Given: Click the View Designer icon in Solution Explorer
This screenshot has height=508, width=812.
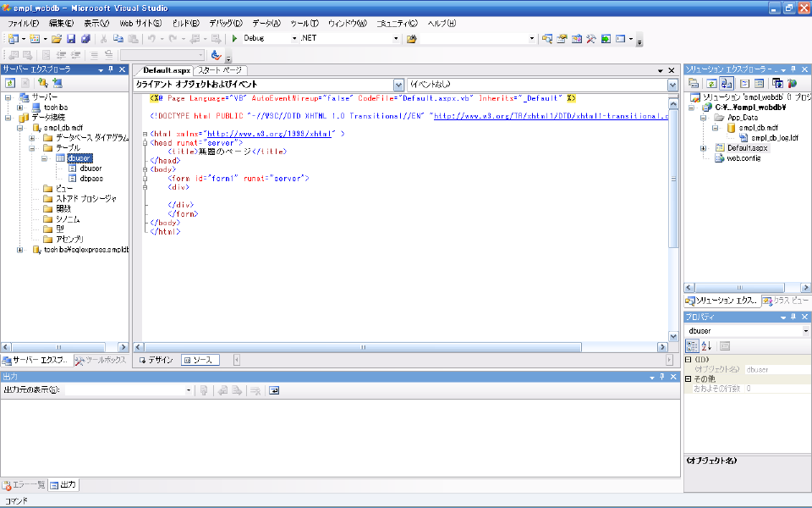Looking at the screenshot, I should [759, 84].
